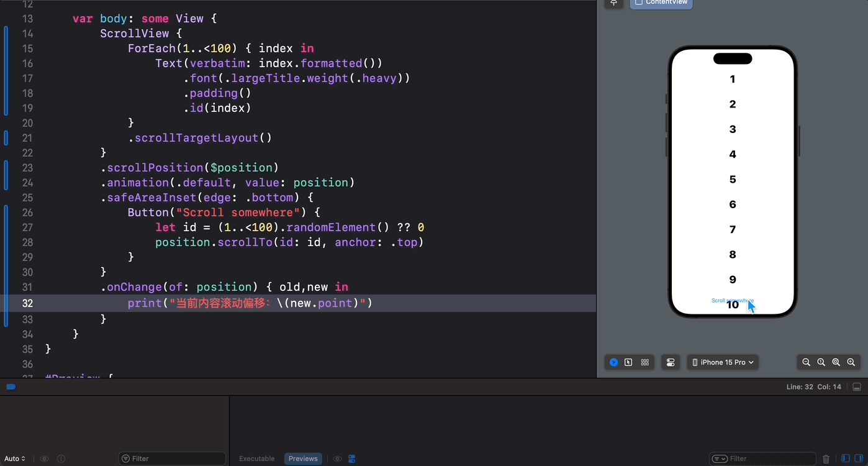Select the ContentView preview tab
Screen dimensions: 868x466
661,2
